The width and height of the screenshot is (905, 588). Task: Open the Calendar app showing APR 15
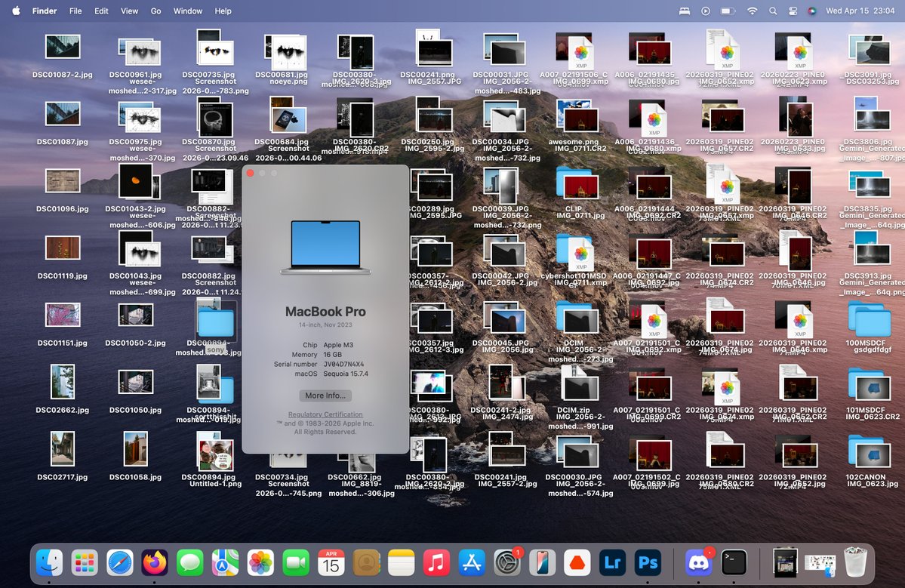331,562
